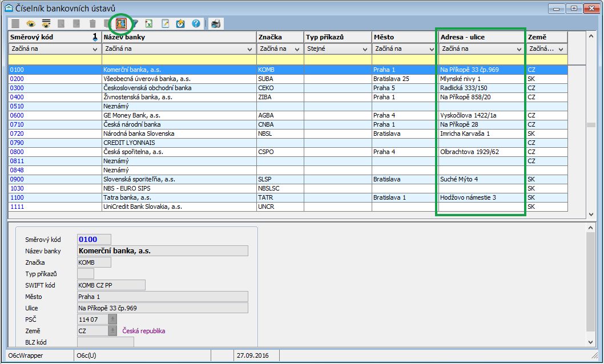Export table using the Excel icon

[x=150, y=23]
